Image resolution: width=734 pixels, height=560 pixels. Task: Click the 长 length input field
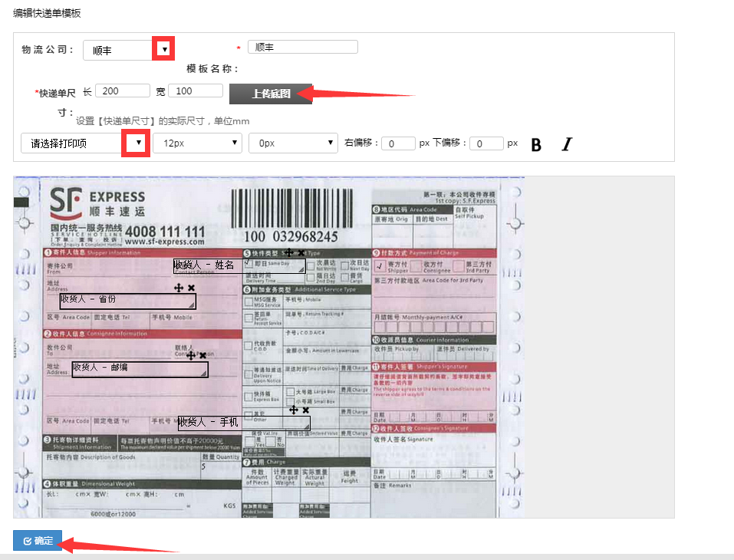(x=122, y=91)
